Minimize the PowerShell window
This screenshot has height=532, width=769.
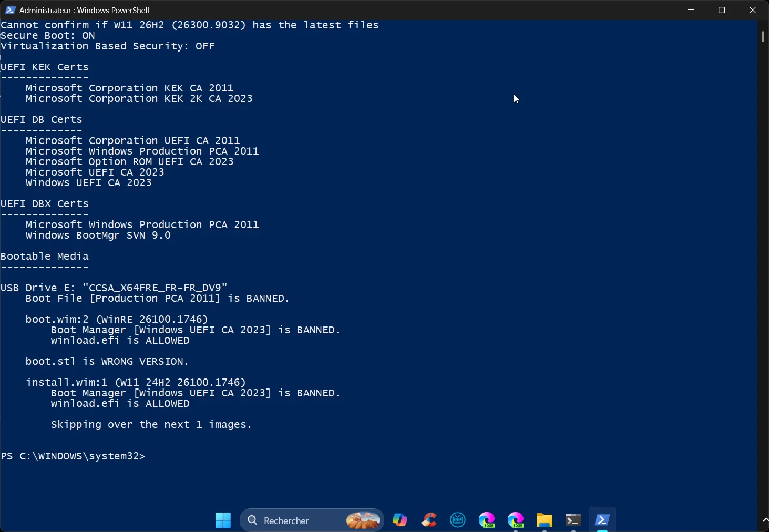click(691, 10)
